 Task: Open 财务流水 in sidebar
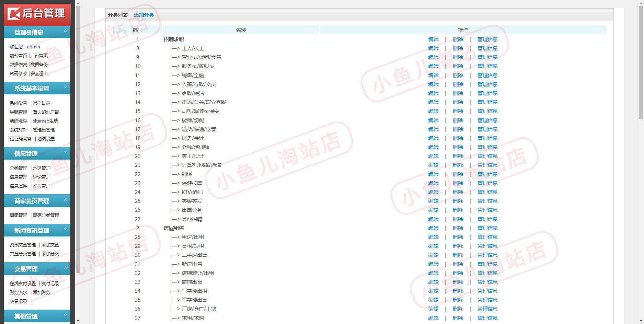[18, 292]
